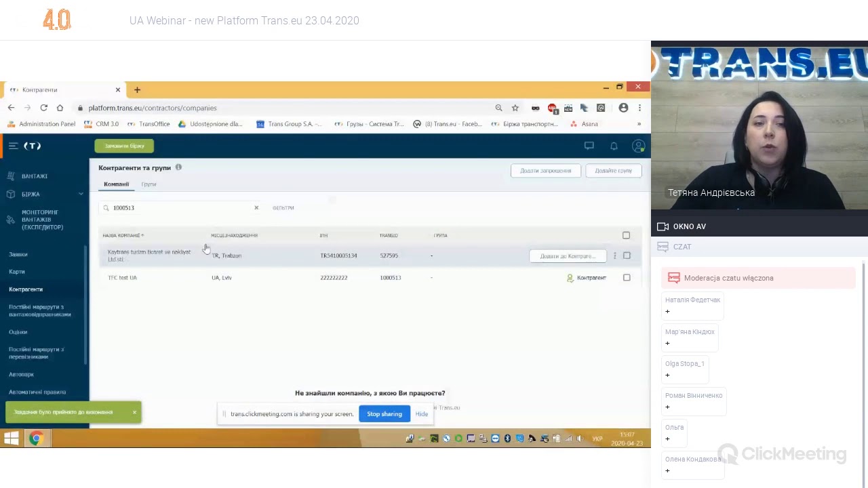Go to browser home page

click(60, 108)
